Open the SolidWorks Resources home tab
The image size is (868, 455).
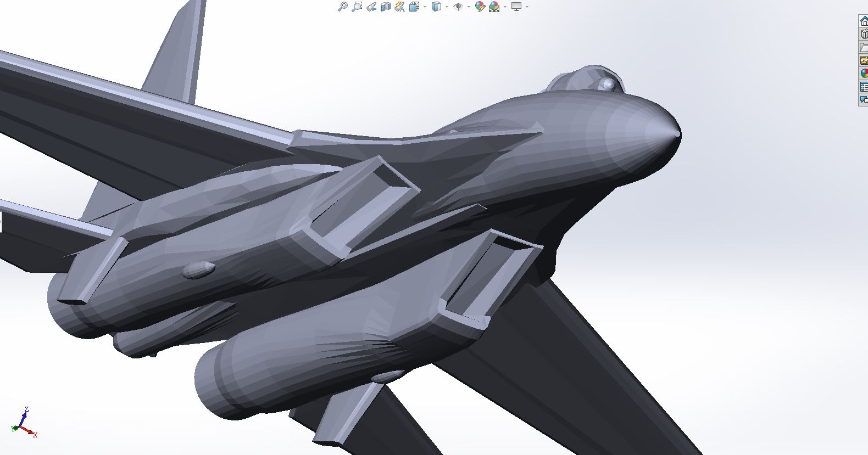pyautogui.click(x=864, y=21)
